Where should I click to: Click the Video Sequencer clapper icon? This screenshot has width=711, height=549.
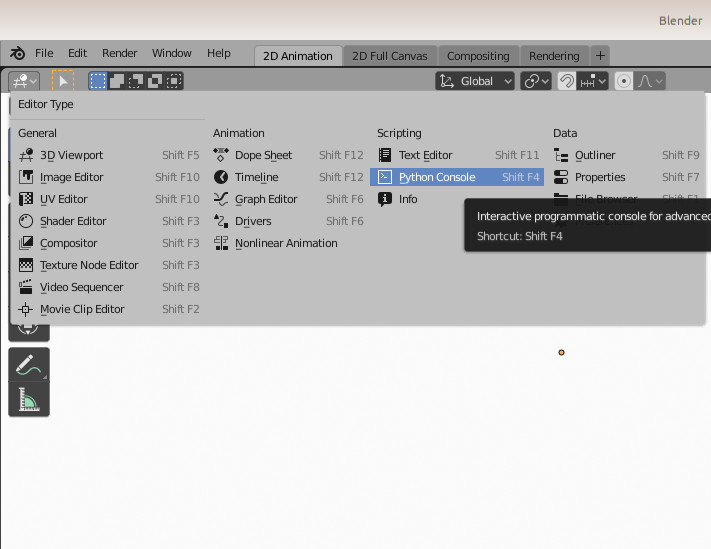(x=26, y=287)
